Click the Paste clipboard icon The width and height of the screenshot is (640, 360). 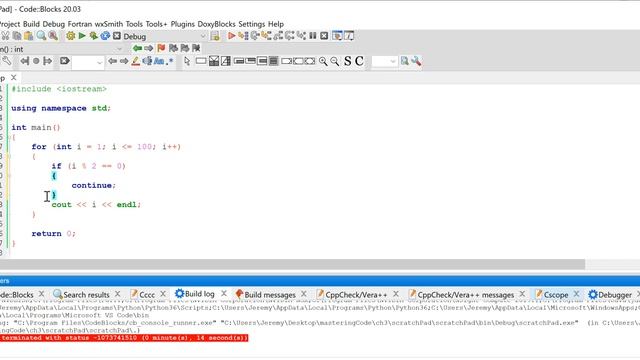[29, 36]
